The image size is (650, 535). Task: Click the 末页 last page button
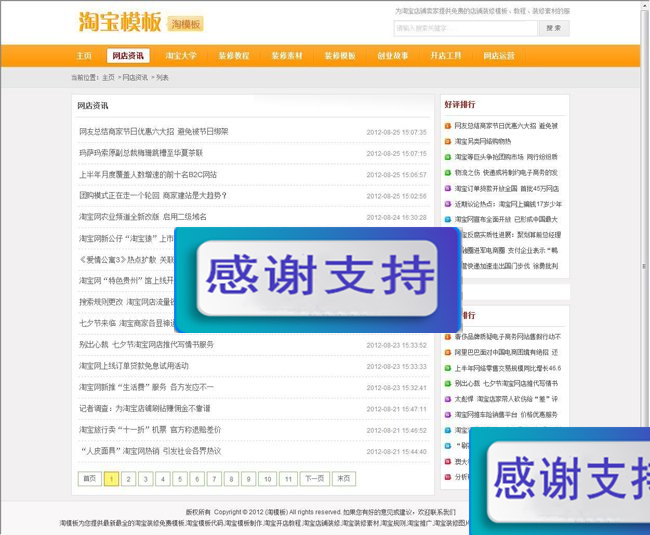point(344,479)
